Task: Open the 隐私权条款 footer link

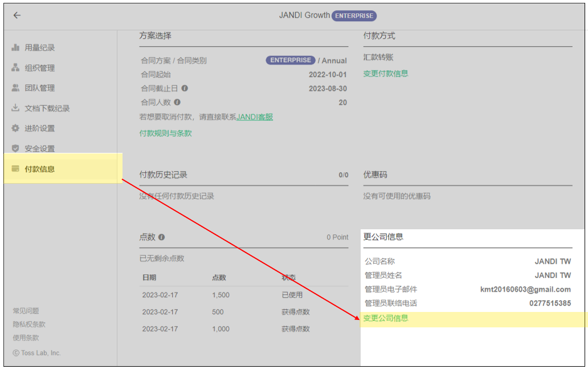Action: 29,325
